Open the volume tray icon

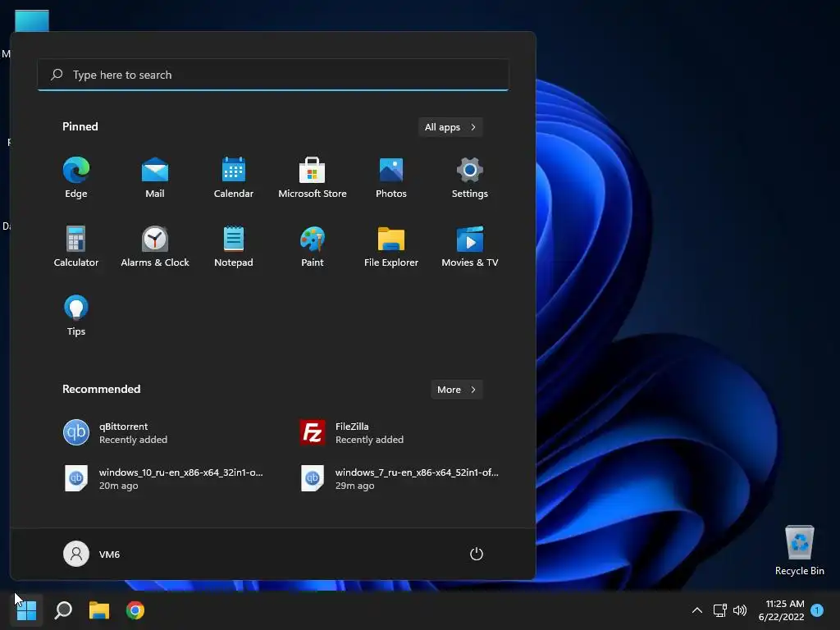click(740, 610)
